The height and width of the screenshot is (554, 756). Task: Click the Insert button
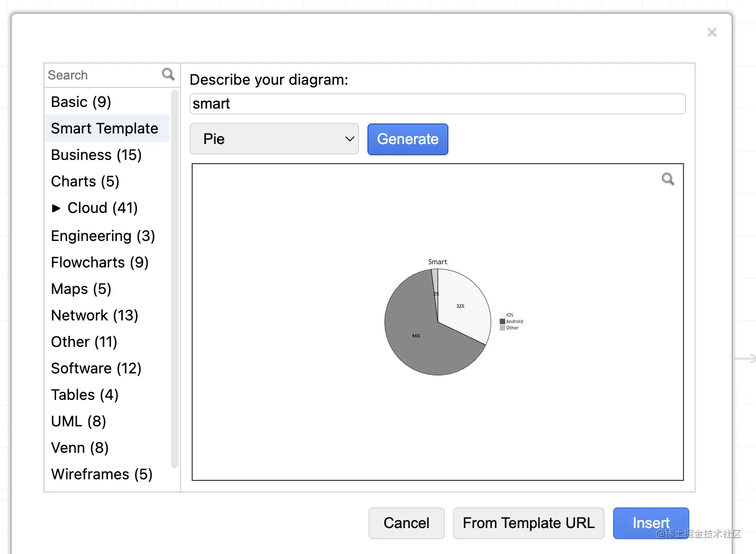click(x=651, y=523)
